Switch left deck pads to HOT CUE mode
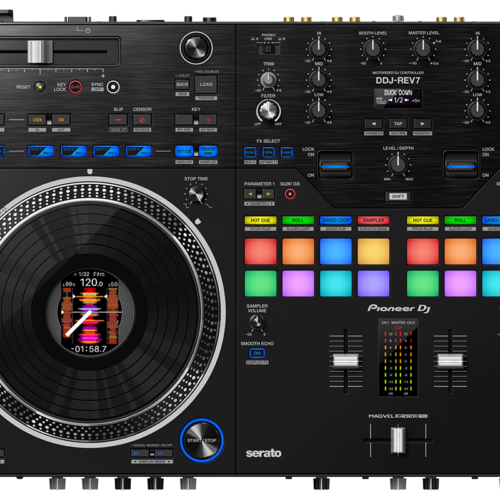Screen dimensions: 500x500 pyautogui.click(x=260, y=220)
